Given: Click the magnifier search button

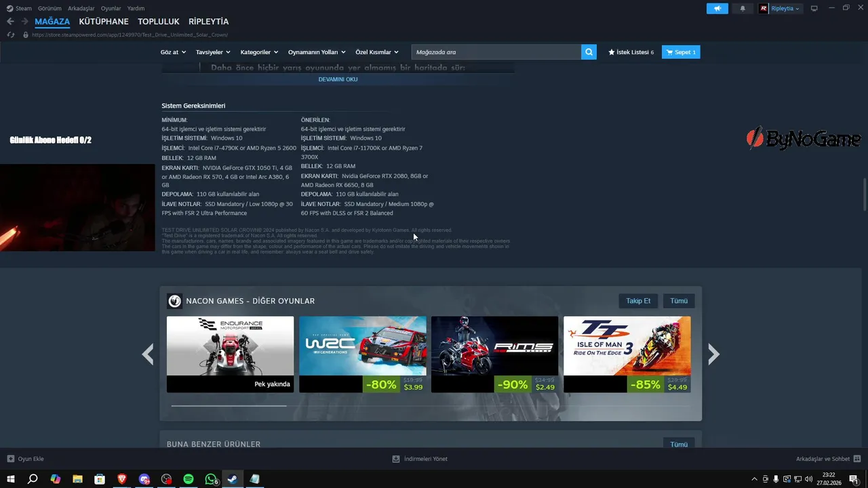Looking at the screenshot, I should click(589, 52).
